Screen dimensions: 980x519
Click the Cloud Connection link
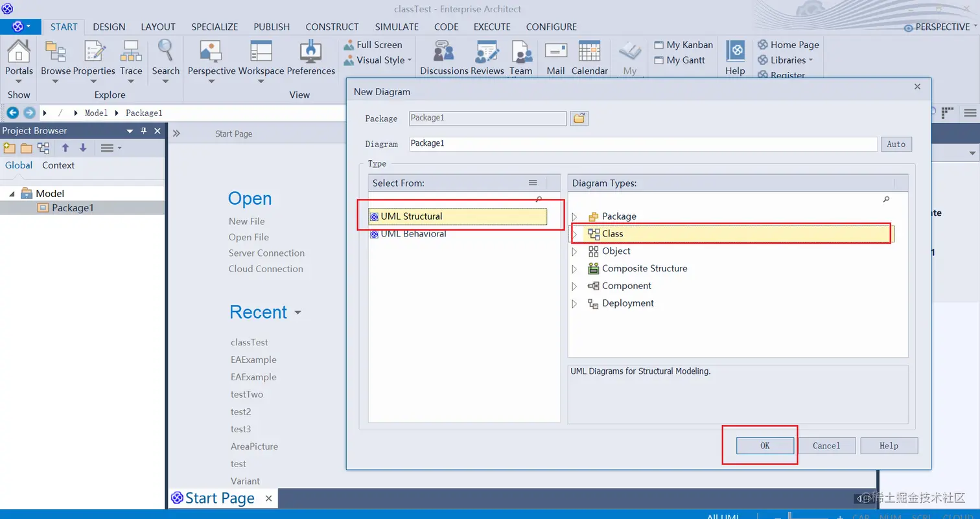click(x=266, y=269)
